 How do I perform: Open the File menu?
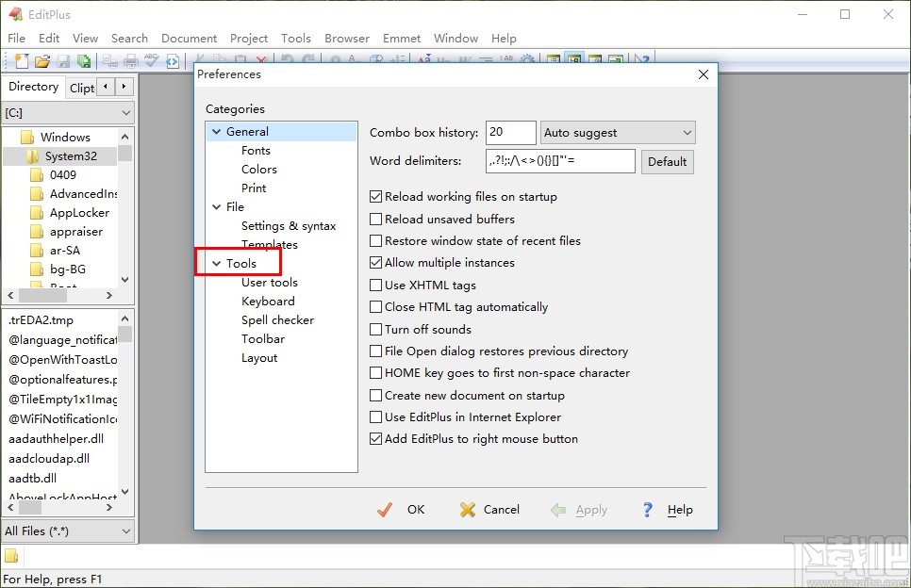point(16,39)
